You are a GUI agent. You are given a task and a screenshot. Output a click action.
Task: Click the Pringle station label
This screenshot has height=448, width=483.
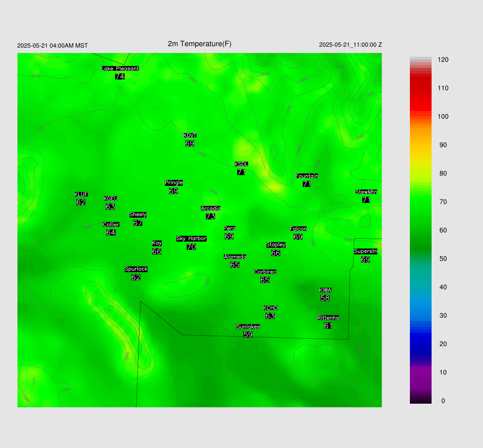point(174,183)
